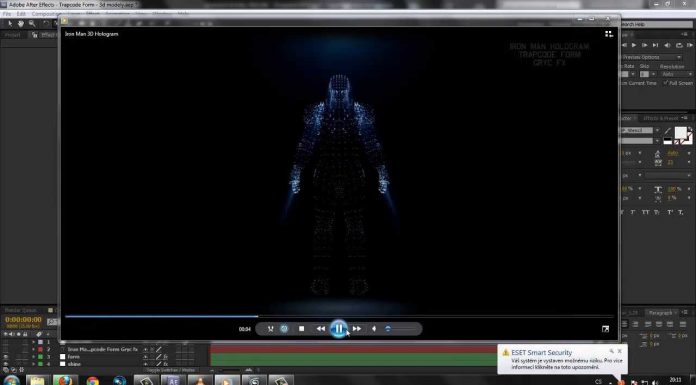Click the RAM Preview button in the Preview panel
The height and width of the screenshot is (385, 696).
point(690,45)
